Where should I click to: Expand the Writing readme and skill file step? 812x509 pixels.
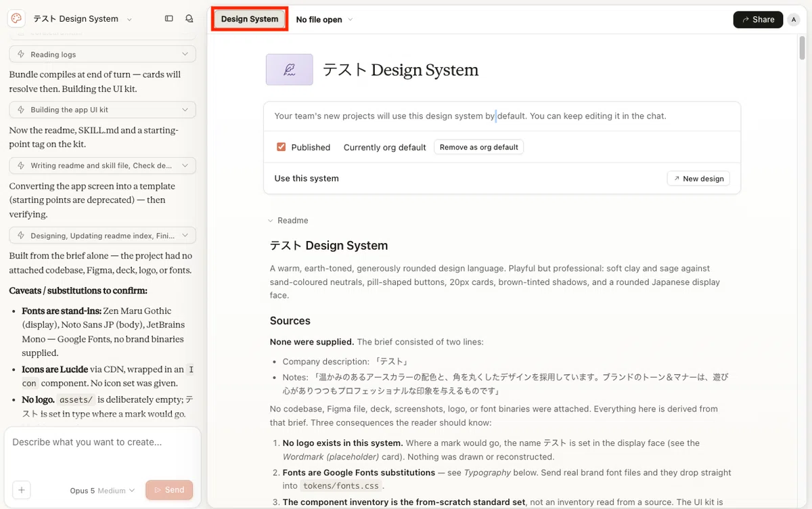(x=103, y=165)
